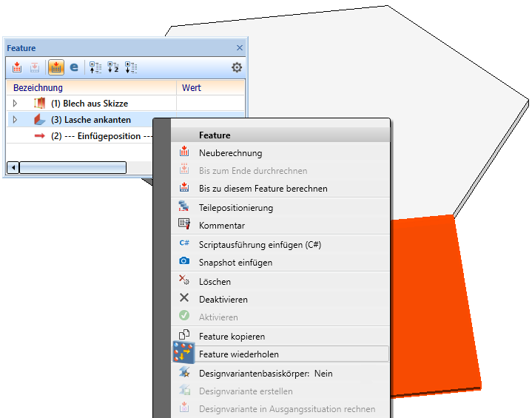Choose Designvariante in Ausgangssituation rechnen
532x418 pixels.
click(280, 408)
